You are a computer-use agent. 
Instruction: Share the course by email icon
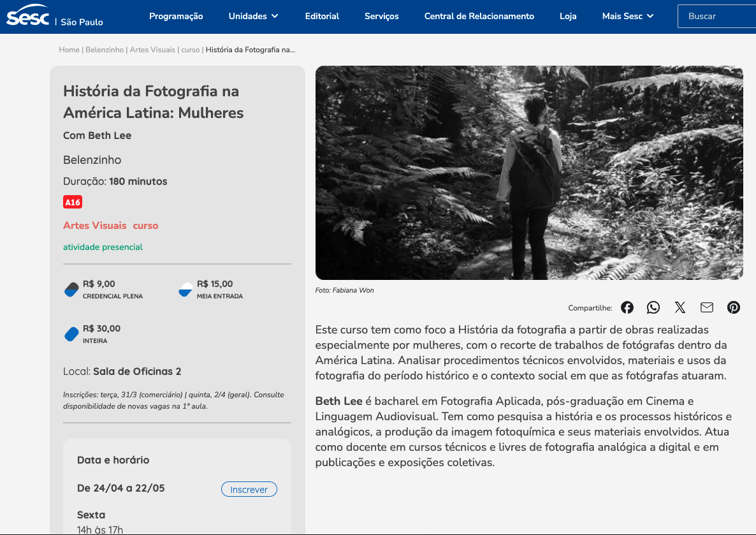[707, 308]
